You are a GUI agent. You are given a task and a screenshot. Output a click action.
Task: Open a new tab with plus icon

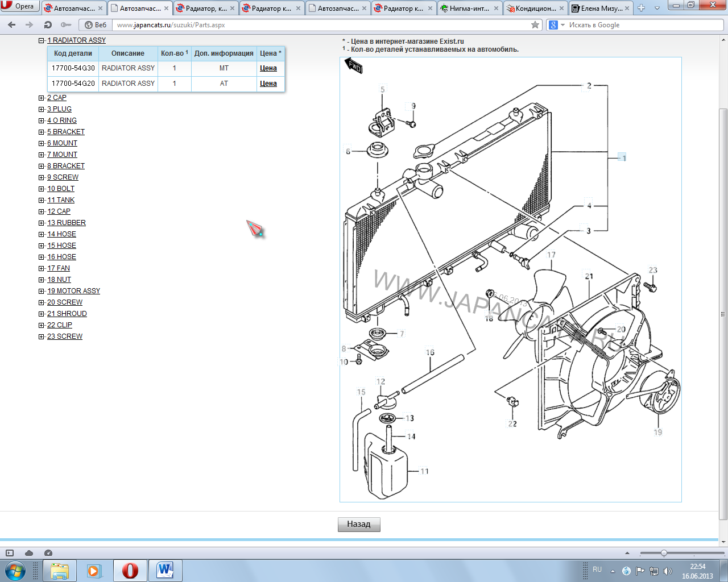(x=642, y=8)
